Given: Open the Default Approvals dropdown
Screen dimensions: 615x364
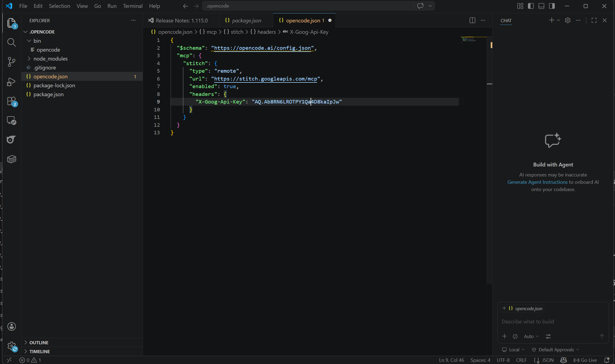Looking at the screenshot, I should coord(556,349).
